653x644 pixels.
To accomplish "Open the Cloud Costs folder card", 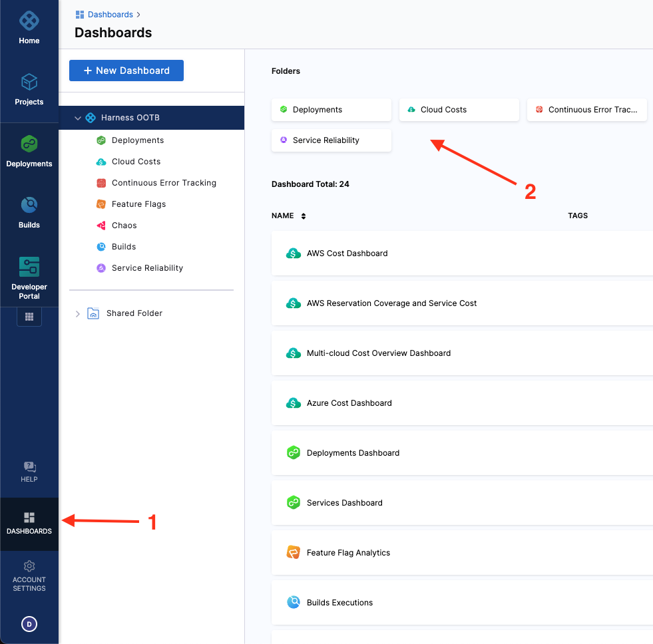I will click(459, 110).
